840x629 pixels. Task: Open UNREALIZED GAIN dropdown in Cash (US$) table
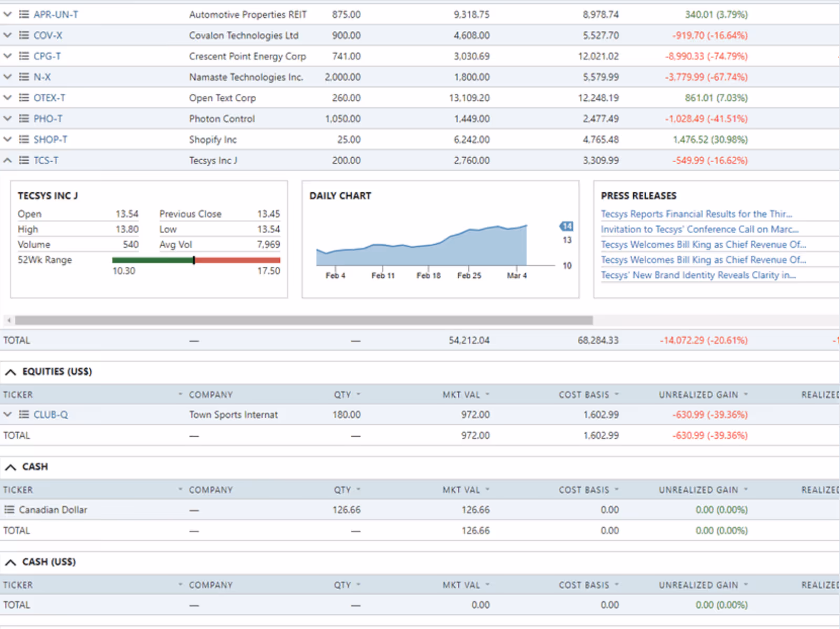tap(745, 584)
